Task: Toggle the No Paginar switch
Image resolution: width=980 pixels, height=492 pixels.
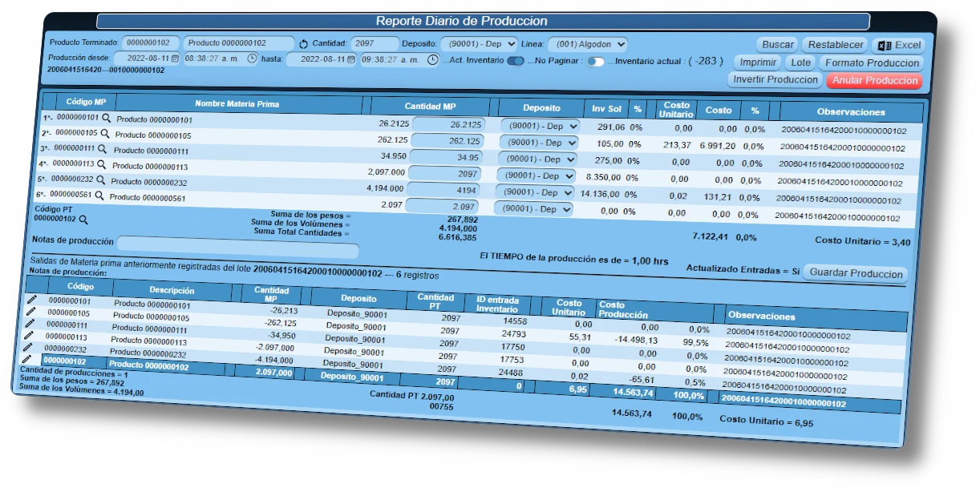Action: click(x=595, y=61)
